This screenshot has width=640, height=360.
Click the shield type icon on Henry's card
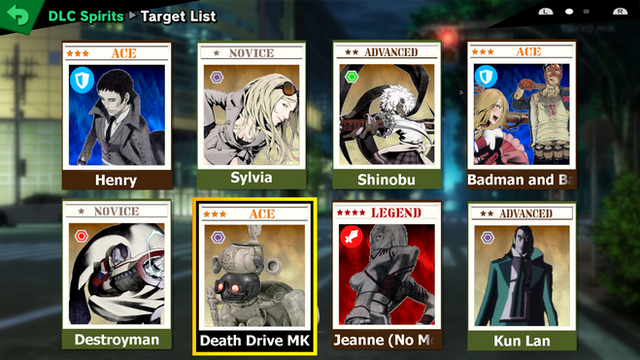tap(82, 80)
